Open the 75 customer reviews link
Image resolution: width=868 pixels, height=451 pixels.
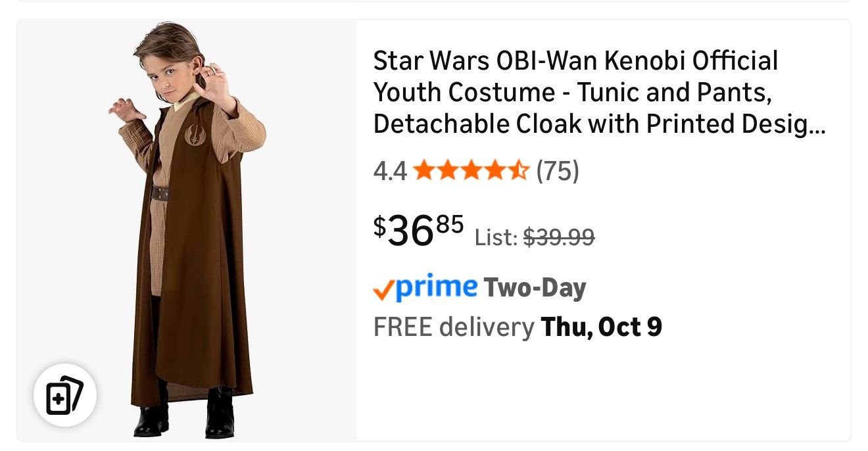(x=558, y=172)
